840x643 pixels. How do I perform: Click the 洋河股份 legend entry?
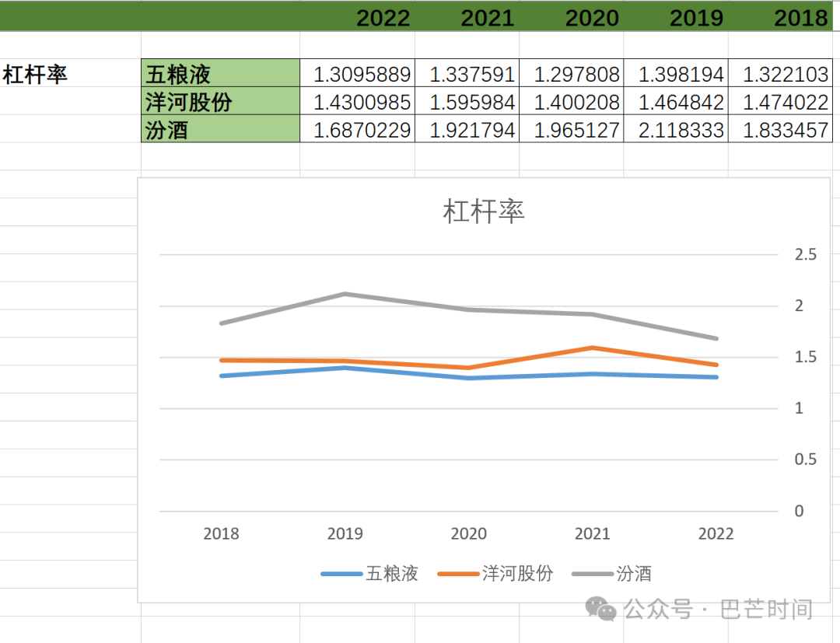click(x=495, y=573)
